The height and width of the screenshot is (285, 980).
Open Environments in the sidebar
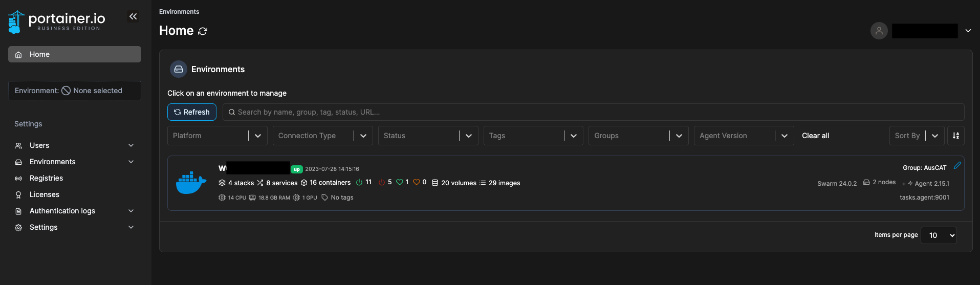53,162
